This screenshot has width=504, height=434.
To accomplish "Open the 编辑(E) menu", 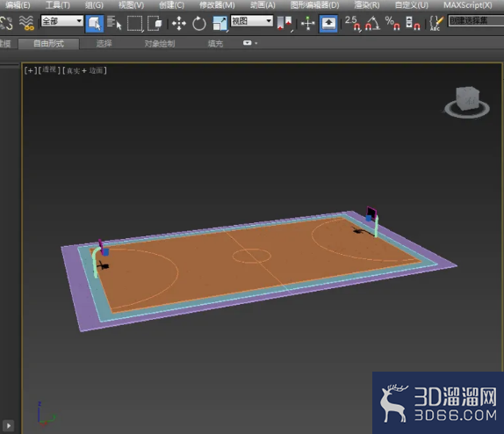I will 18,5.
